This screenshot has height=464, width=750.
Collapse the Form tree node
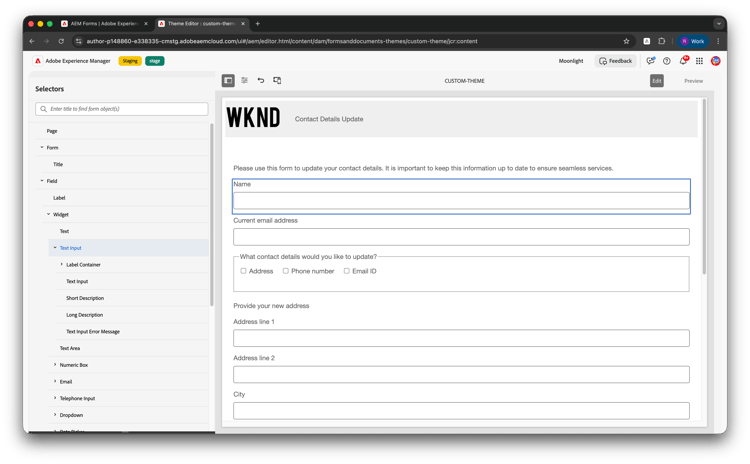click(42, 147)
